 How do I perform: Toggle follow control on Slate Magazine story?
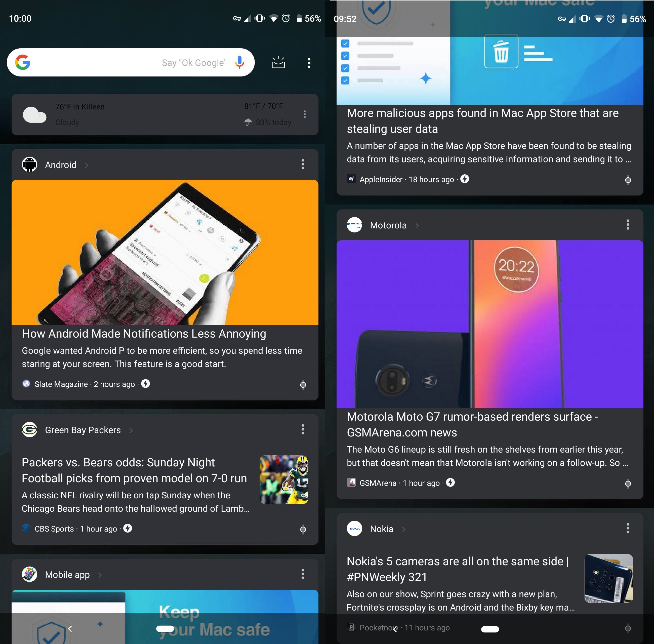pyautogui.click(x=303, y=385)
